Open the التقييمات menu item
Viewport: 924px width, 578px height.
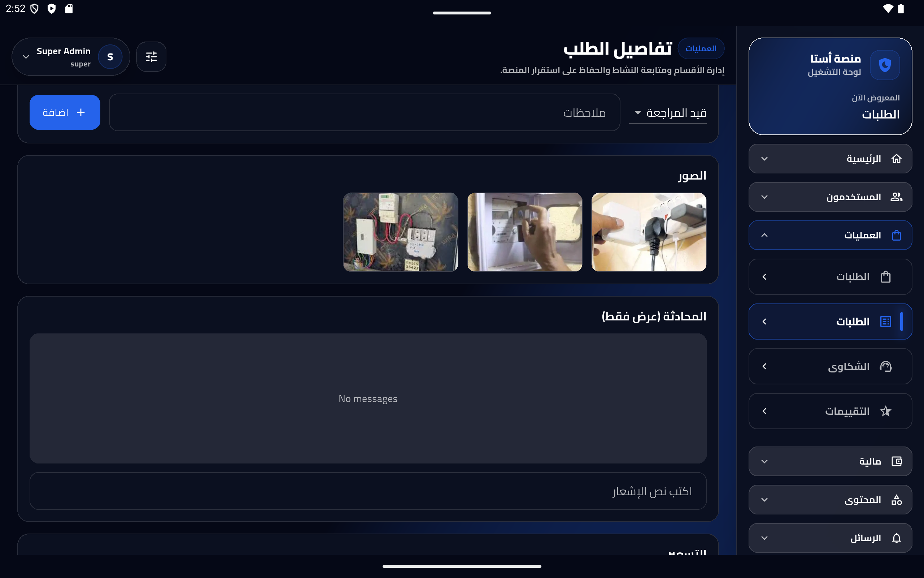click(830, 411)
